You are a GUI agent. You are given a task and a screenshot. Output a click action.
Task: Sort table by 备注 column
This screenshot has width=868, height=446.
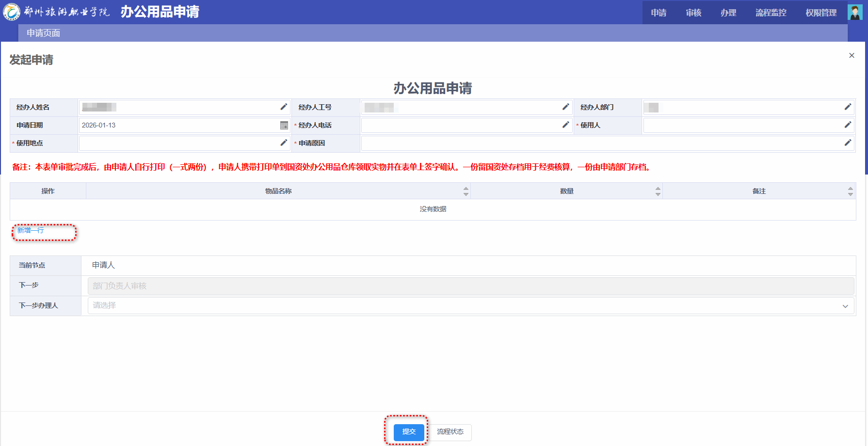coord(850,191)
